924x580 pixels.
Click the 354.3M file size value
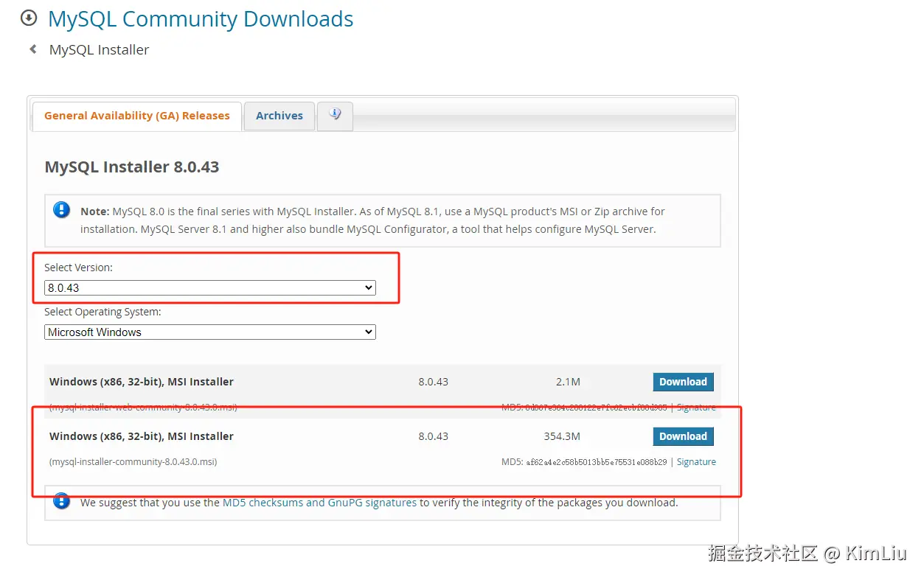coord(562,436)
